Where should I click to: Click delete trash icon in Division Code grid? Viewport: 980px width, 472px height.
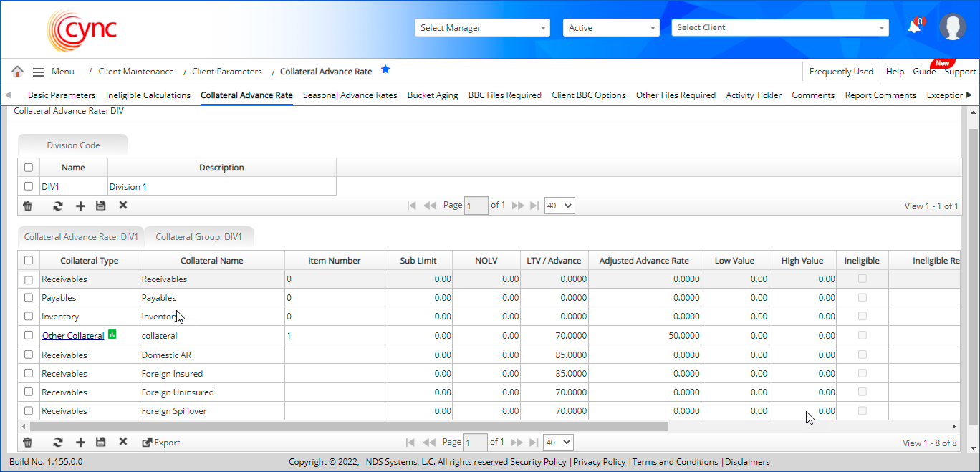click(27, 206)
